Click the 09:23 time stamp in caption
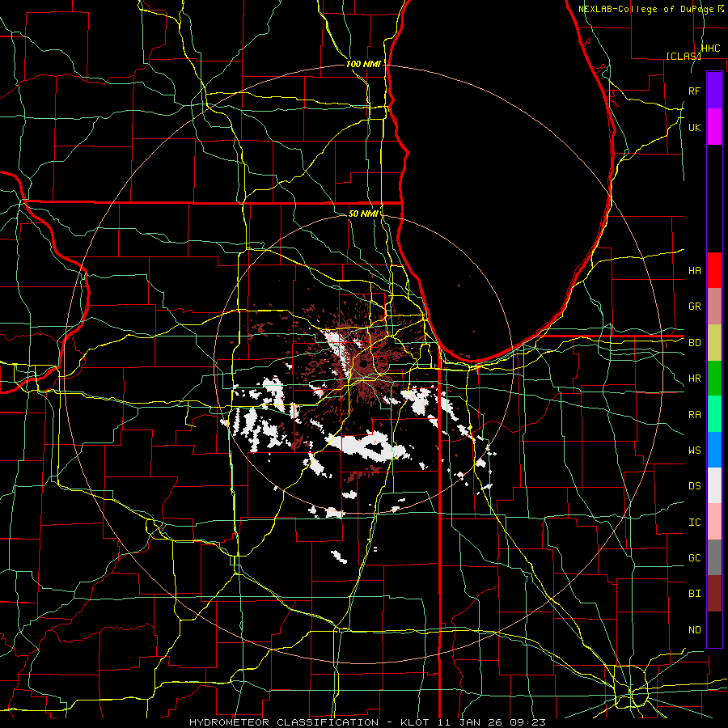The height and width of the screenshot is (728, 728). click(528, 722)
